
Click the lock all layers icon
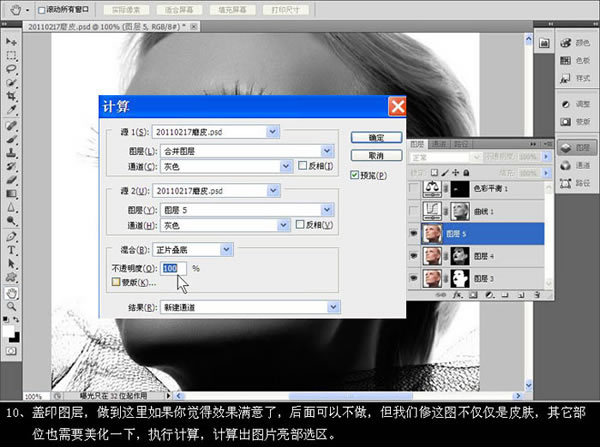[x=466, y=173]
